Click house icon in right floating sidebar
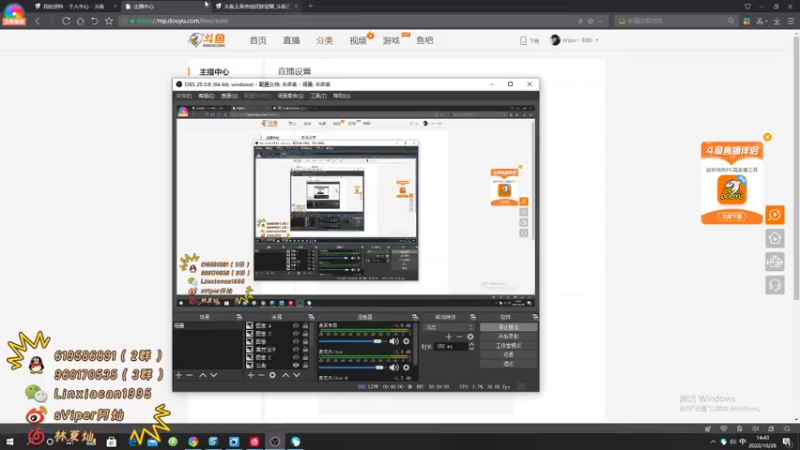Viewport: 800px width, 450px height. [774, 238]
